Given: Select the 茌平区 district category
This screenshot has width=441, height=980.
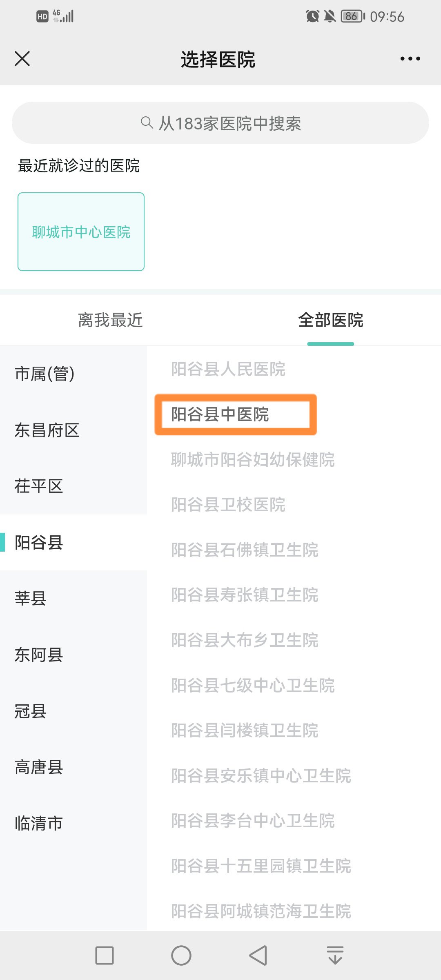Looking at the screenshot, I should point(39,486).
